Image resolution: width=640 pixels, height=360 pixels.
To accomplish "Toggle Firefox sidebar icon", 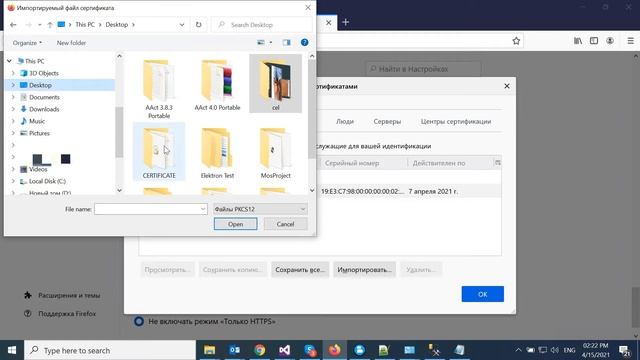I will (x=594, y=41).
